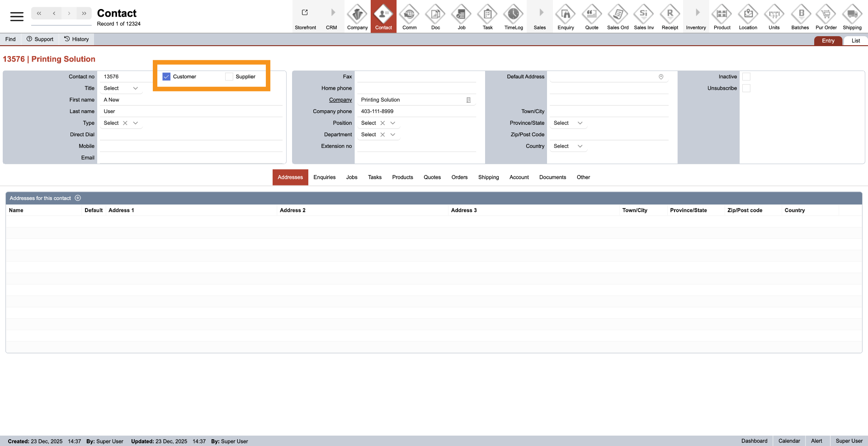Expand the Province/State dropdown
Viewport: 868px width, 446px height.
click(x=580, y=123)
